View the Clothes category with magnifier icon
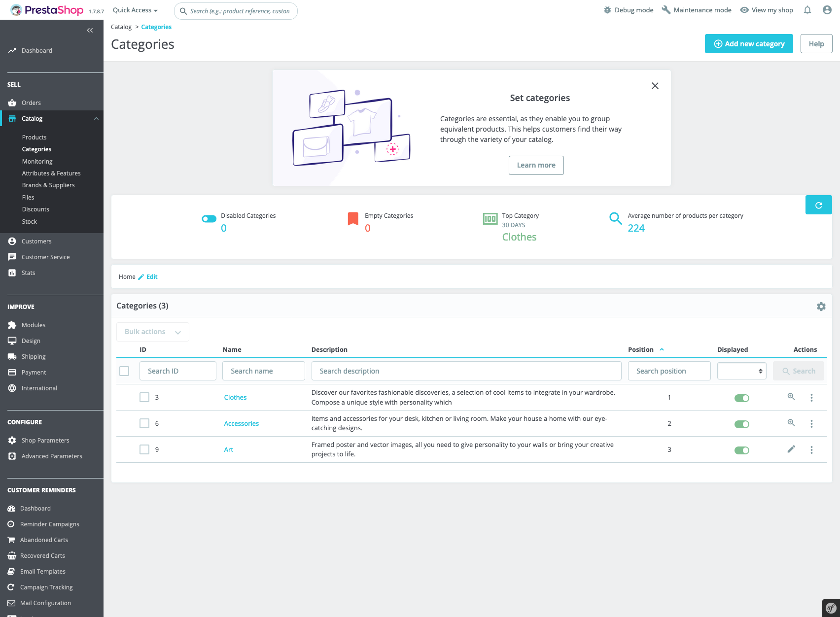The width and height of the screenshot is (840, 617). click(x=791, y=397)
